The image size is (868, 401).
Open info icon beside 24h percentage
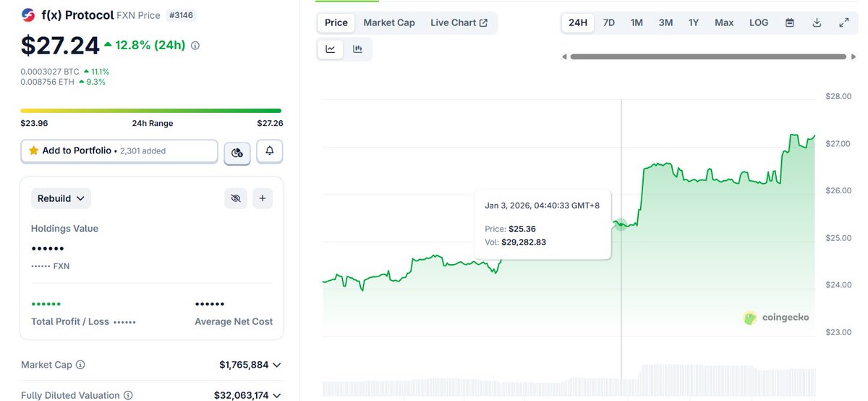[195, 46]
